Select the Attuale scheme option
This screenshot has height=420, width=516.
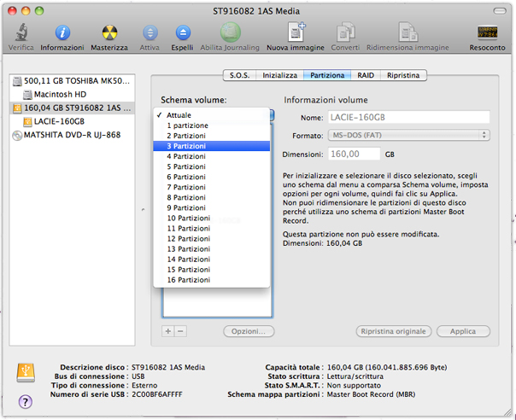(x=179, y=114)
